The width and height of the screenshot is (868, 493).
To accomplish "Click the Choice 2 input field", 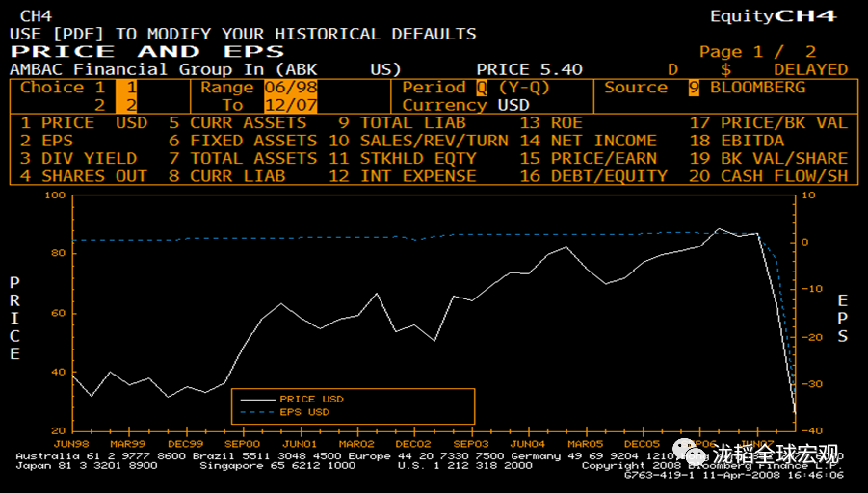I will coord(126,105).
